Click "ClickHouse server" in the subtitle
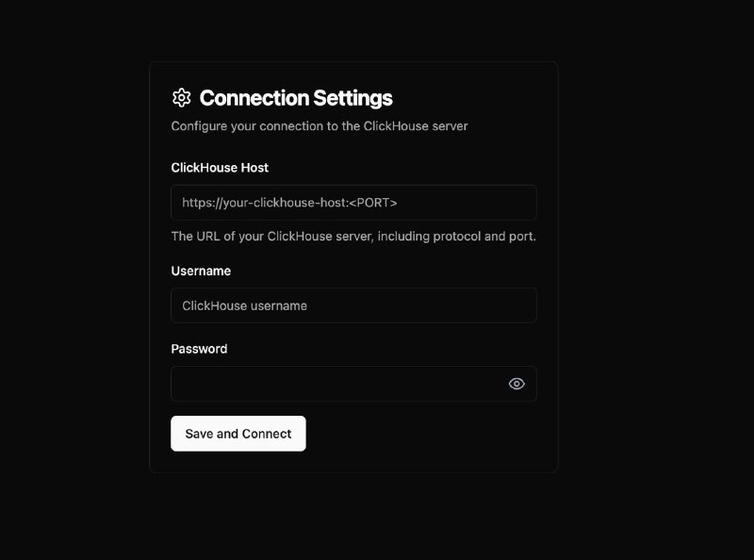 pos(416,126)
